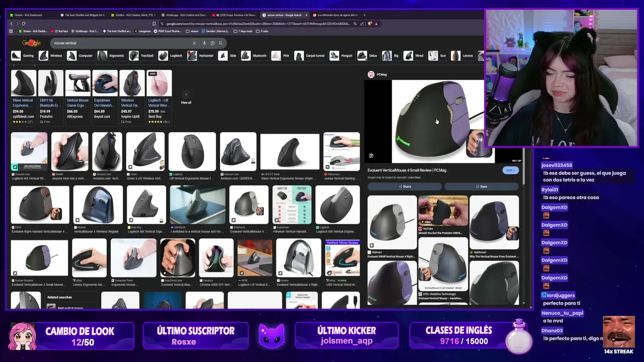Open the Reddit Anyone here use a vertical thumbnail
Viewport: 644px width, 362px height.
pos(70,151)
